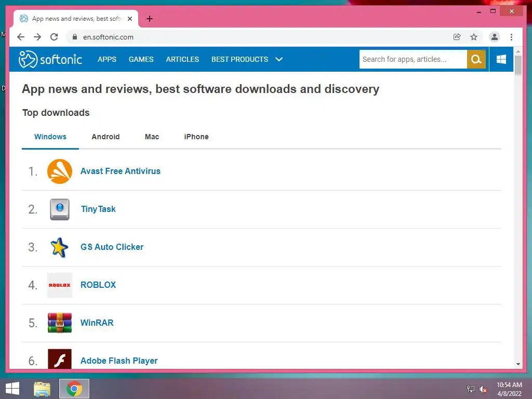This screenshot has height=399, width=532.
Task: Go back using the browser back arrow
Action: pos(21,37)
